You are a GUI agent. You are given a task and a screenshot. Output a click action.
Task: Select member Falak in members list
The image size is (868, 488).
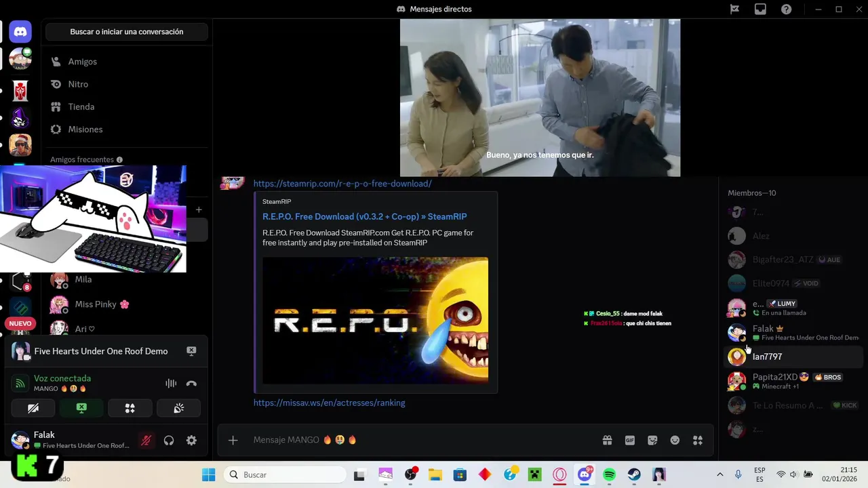793,332
